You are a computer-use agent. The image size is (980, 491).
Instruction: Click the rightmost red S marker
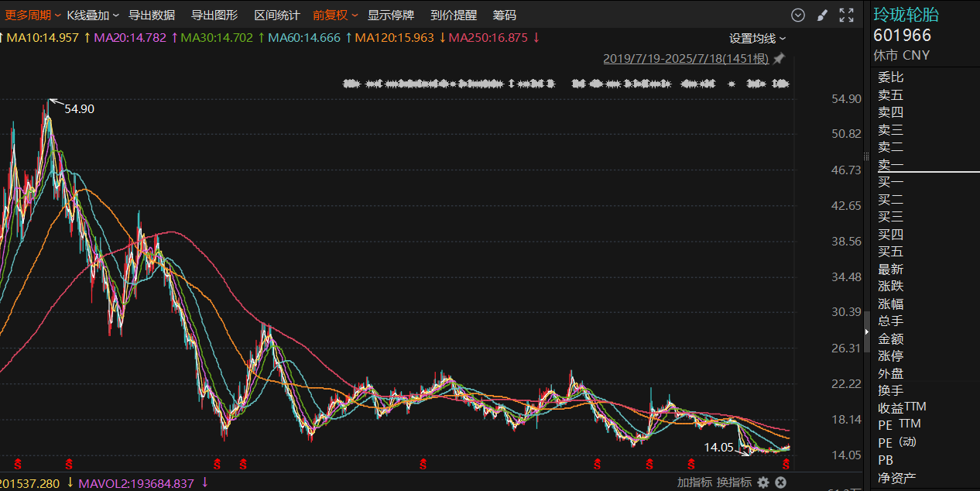coord(787,464)
